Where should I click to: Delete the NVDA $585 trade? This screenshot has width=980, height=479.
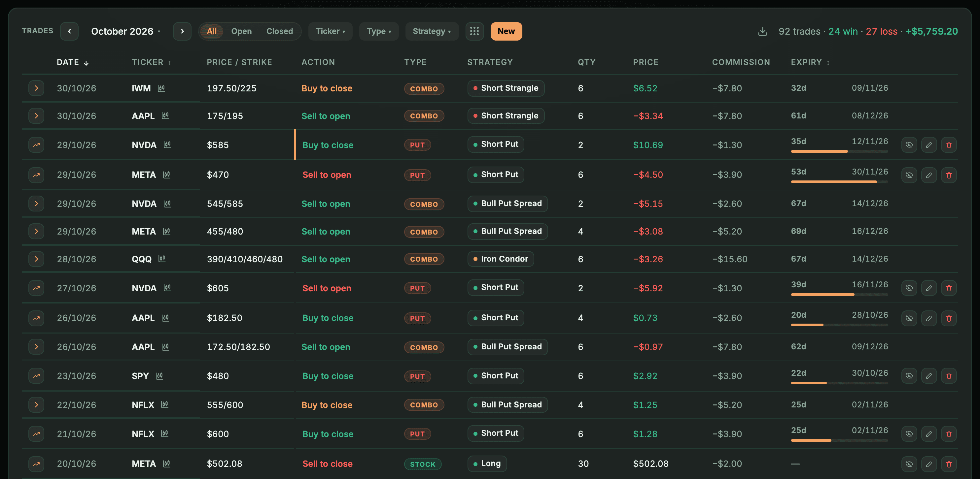point(948,145)
